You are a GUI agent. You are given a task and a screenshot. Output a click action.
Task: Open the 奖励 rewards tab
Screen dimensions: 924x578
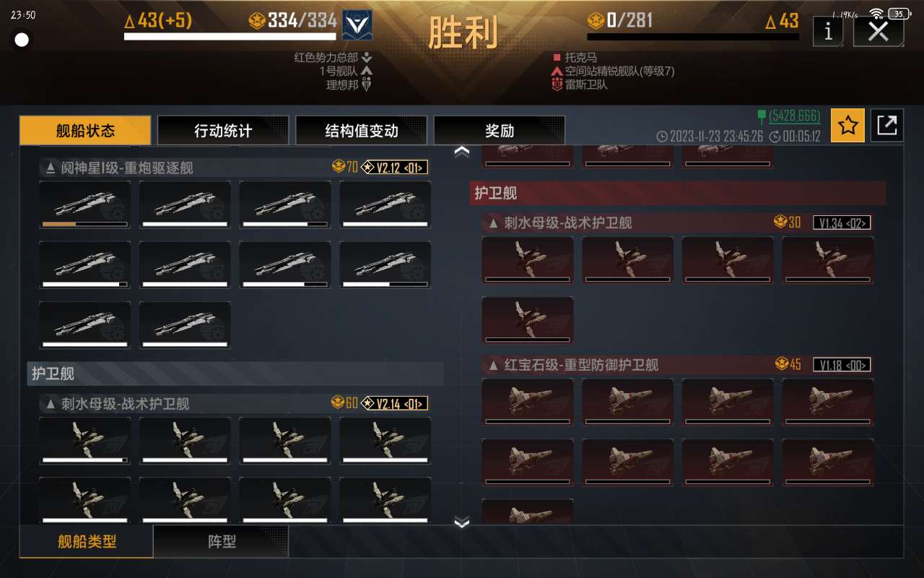tap(500, 131)
